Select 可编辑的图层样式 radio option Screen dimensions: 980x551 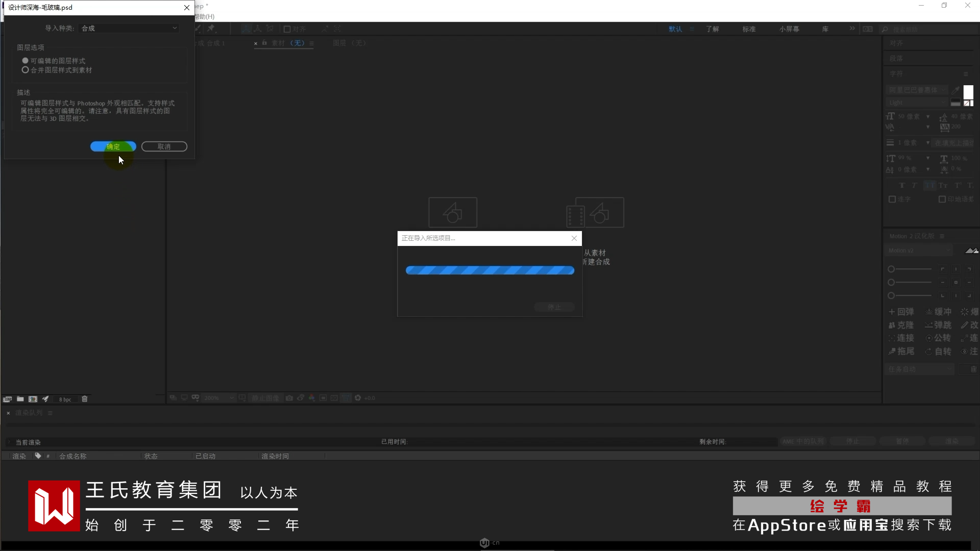click(x=25, y=61)
